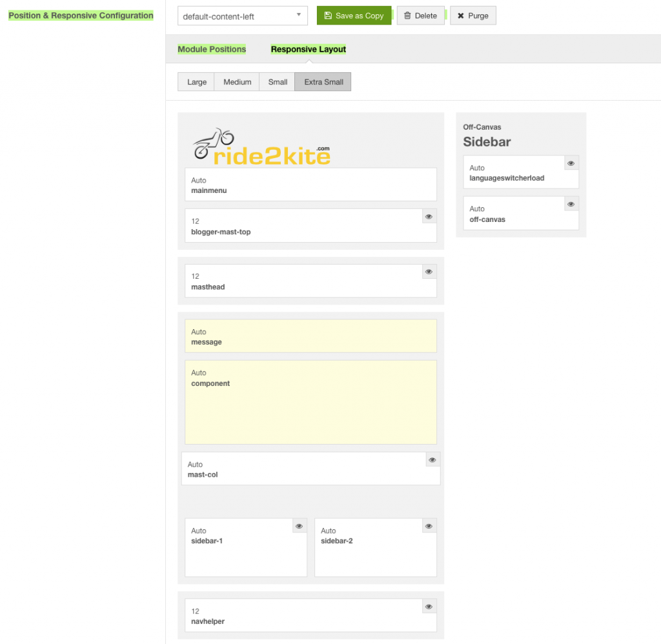Click the sidebar-2 label text
This screenshot has height=644, width=661.
click(x=336, y=541)
